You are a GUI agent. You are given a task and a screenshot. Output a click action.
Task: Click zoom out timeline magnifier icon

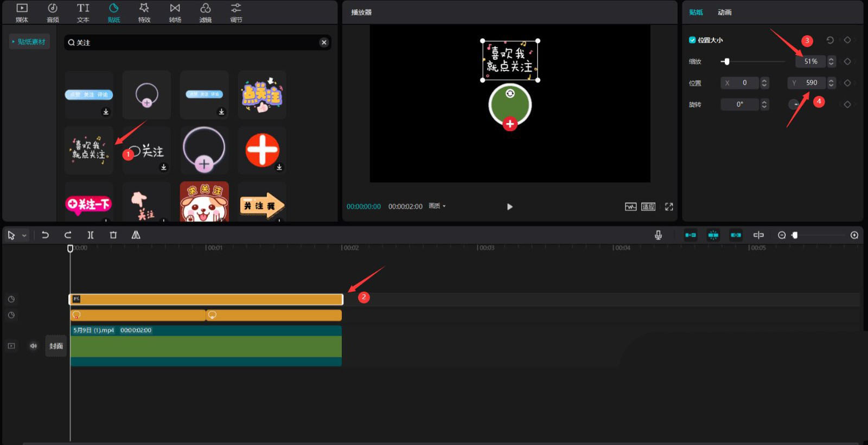tap(782, 235)
